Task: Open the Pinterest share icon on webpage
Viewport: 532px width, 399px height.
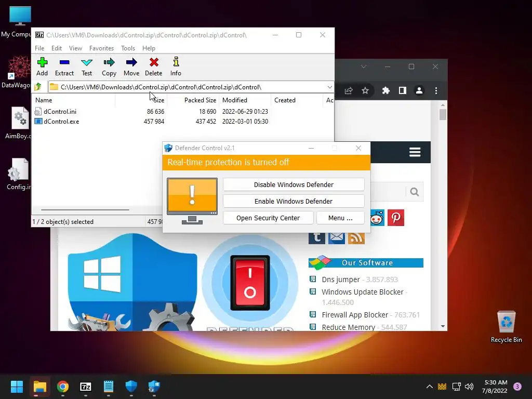Action: [395, 218]
